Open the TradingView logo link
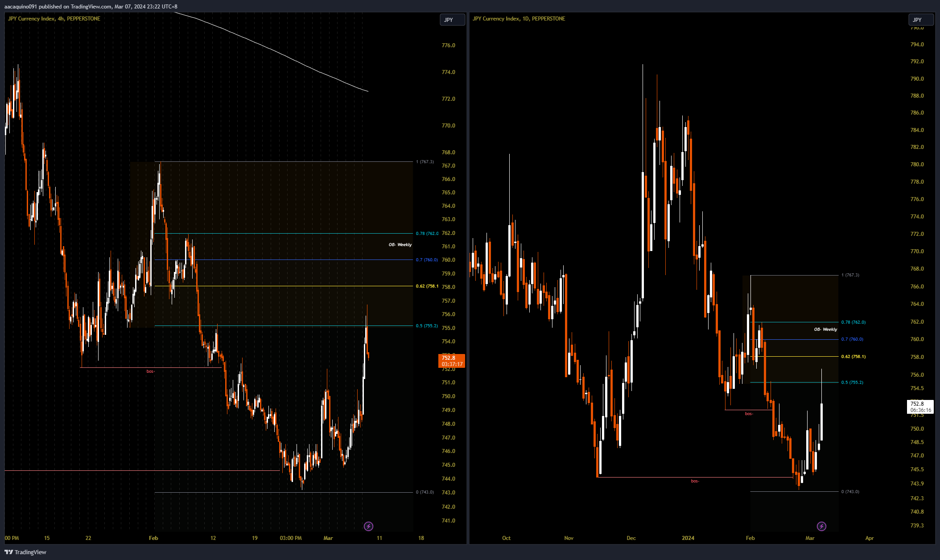Viewport: 940px width, 560px height. (25, 552)
